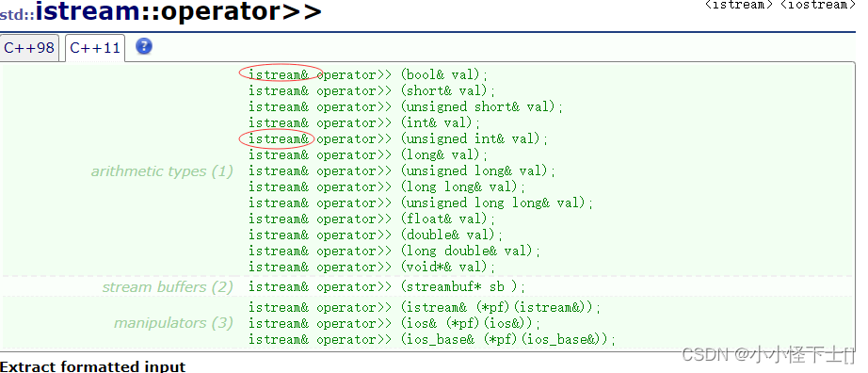
Task: Click the manipulators (3) label
Action: pos(174,323)
